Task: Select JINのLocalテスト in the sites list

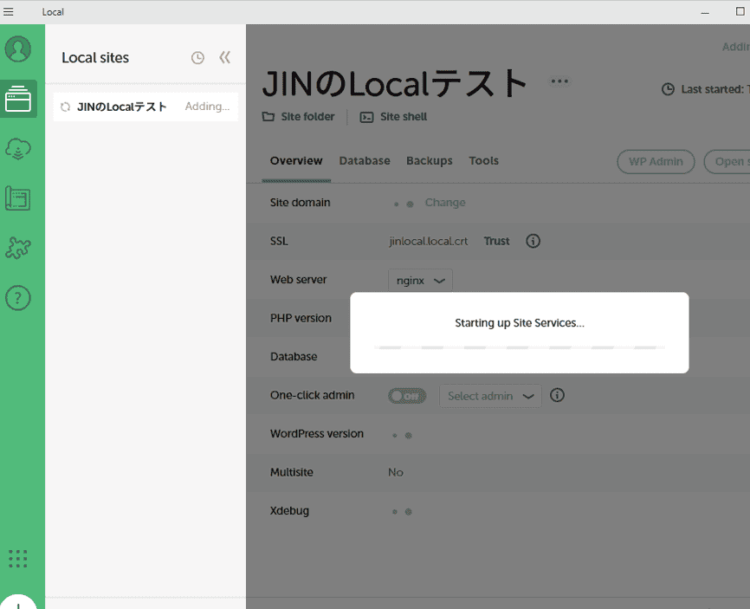Action: click(x=122, y=107)
